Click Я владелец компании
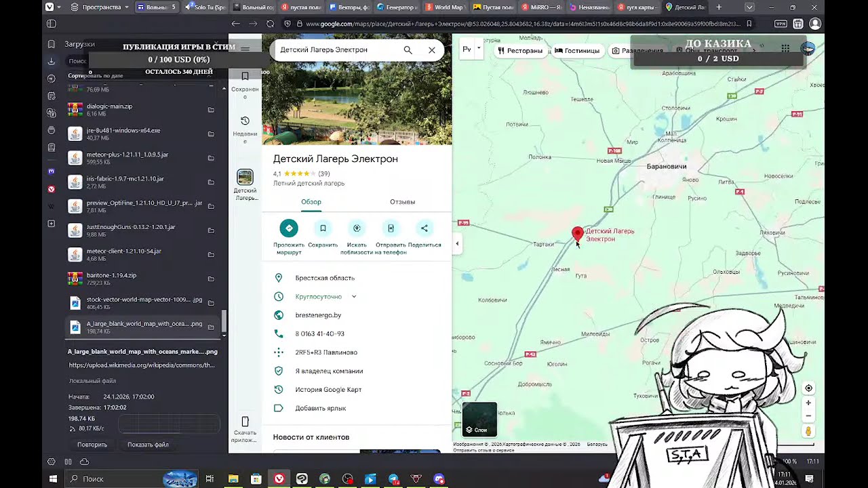Image resolution: width=868 pixels, height=488 pixels. (x=329, y=371)
